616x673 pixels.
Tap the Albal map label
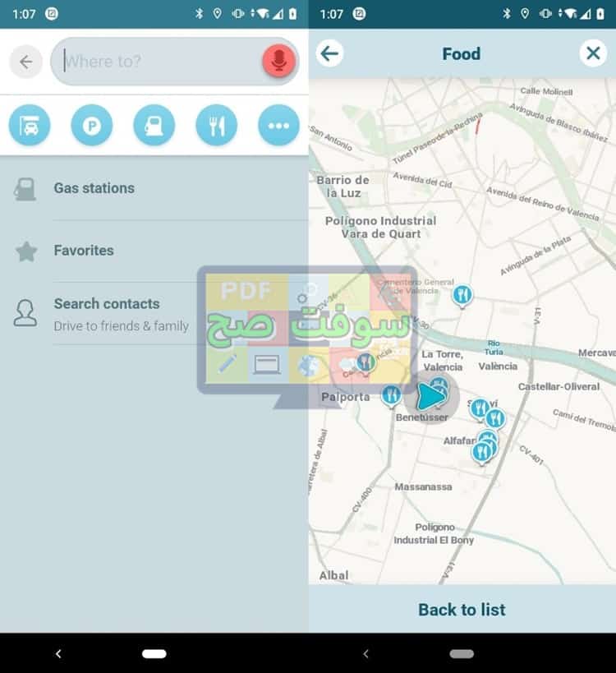[x=333, y=575]
